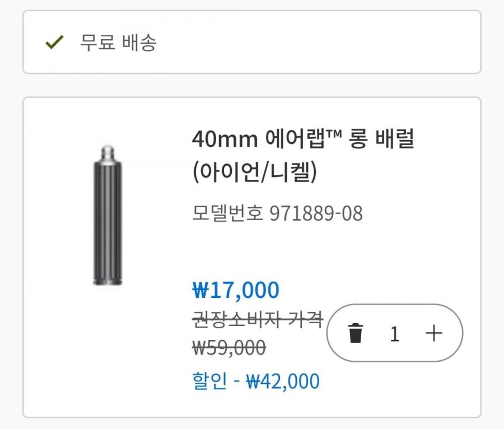
Task: Click the ₩42,000 discount amount
Action: tap(283, 381)
